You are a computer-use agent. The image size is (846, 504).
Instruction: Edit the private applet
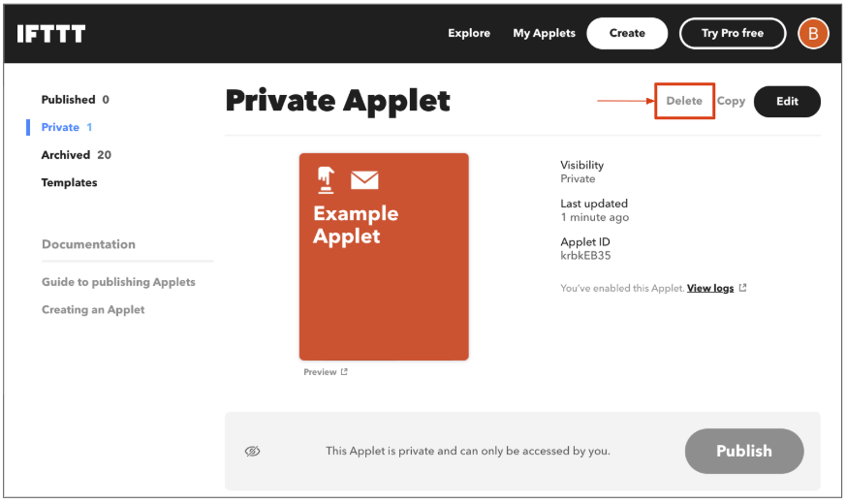click(787, 101)
